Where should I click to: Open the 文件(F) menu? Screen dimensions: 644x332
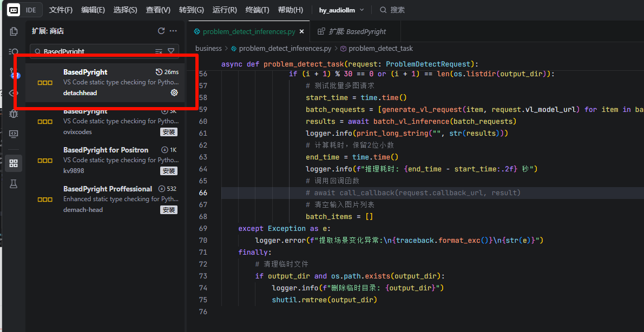61,10
